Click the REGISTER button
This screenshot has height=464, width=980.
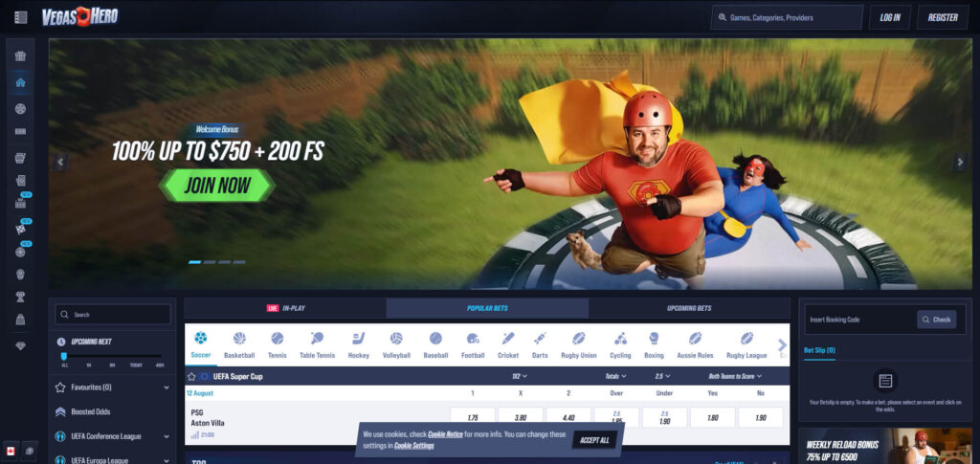[942, 17]
